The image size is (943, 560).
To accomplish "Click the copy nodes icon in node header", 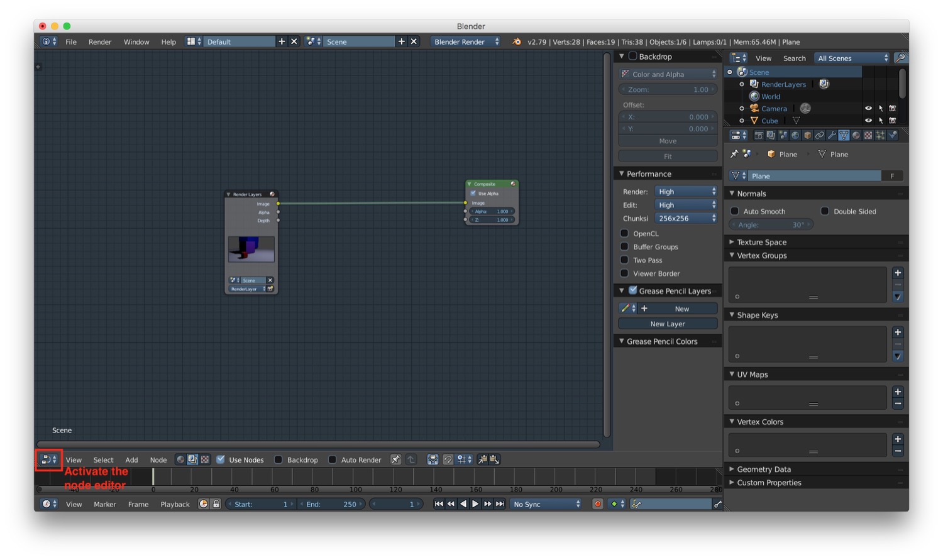I will [483, 459].
